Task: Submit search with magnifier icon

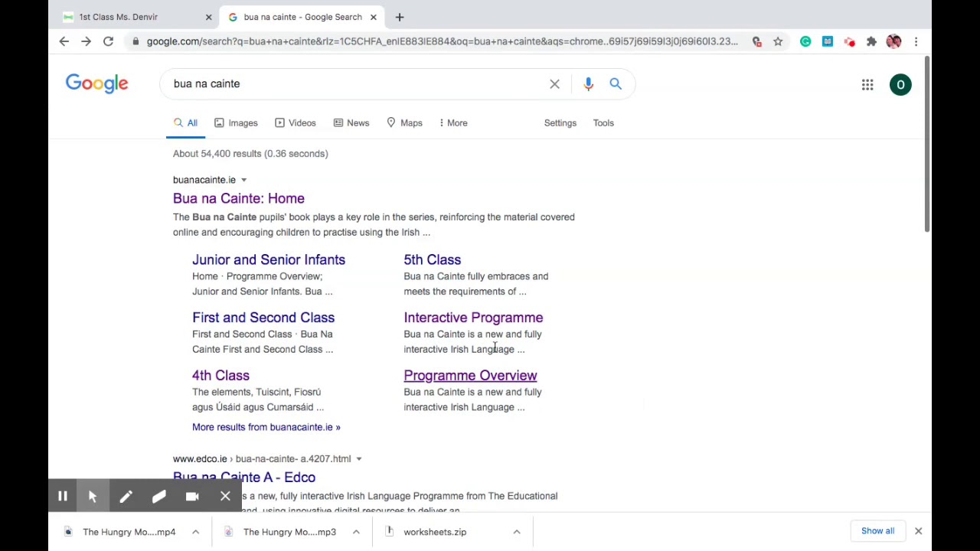Action: [616, 83]
